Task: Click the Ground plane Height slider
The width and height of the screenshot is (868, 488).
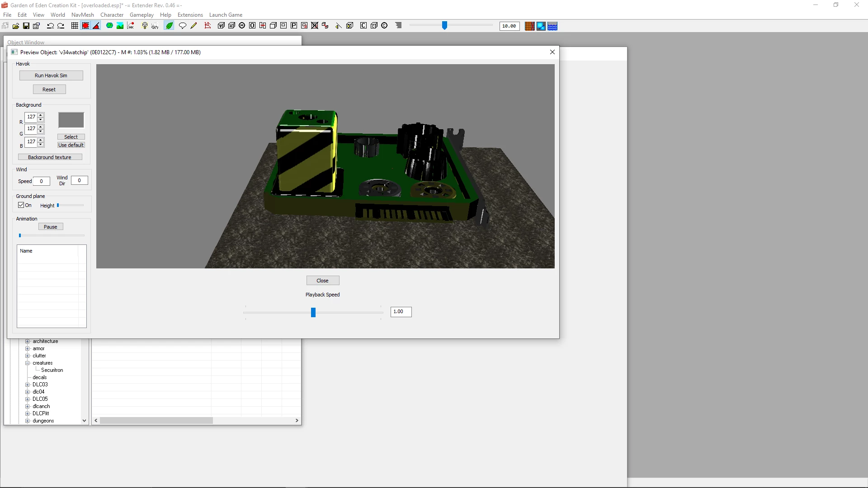Action: click(71, 206)
